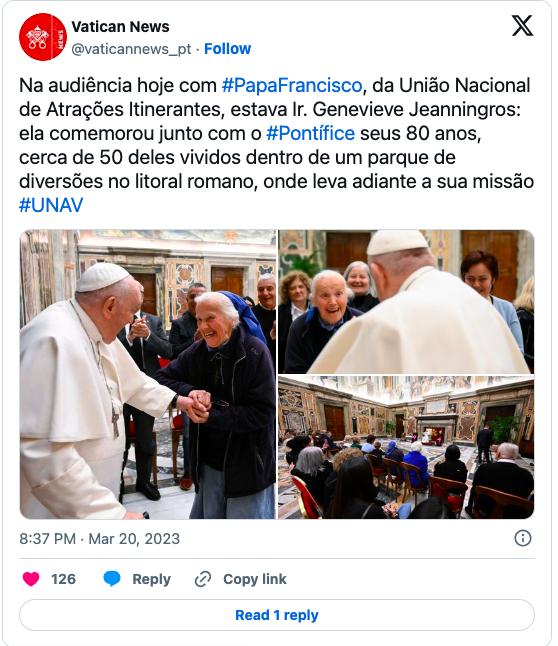Click the Copy link text

click(x=255, y=579)
